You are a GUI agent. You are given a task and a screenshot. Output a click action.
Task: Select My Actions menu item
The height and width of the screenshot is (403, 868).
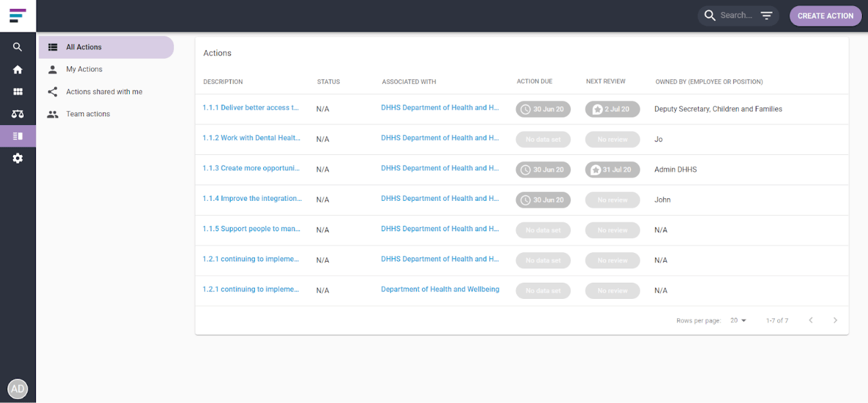pos(106,70)
